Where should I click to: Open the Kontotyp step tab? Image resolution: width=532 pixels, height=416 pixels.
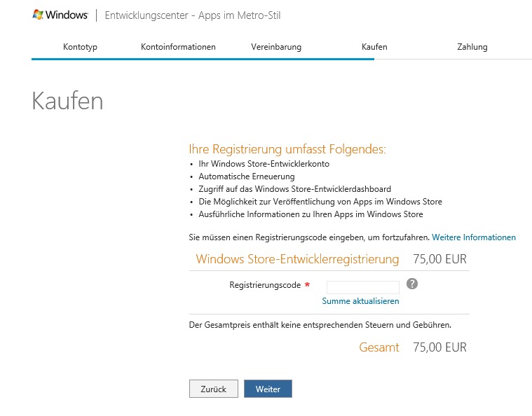point(80,47)
